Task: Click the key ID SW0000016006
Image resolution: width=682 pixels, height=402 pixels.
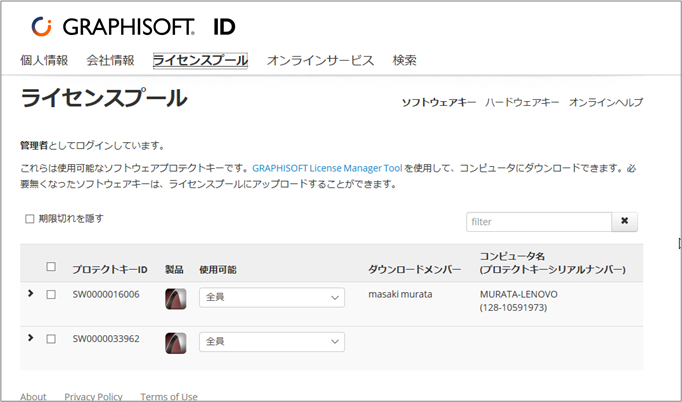Action: pos(106,295)
